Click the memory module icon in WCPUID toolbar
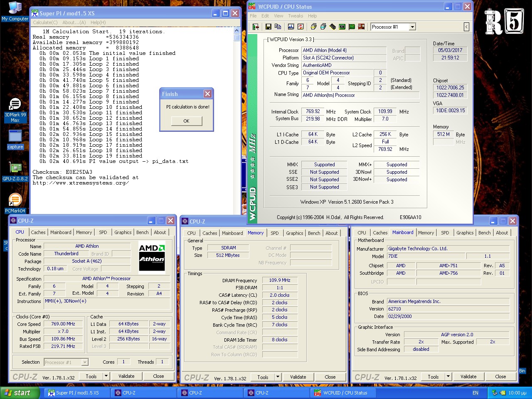This screenshot has width=532, height=399. click(332, 27)
